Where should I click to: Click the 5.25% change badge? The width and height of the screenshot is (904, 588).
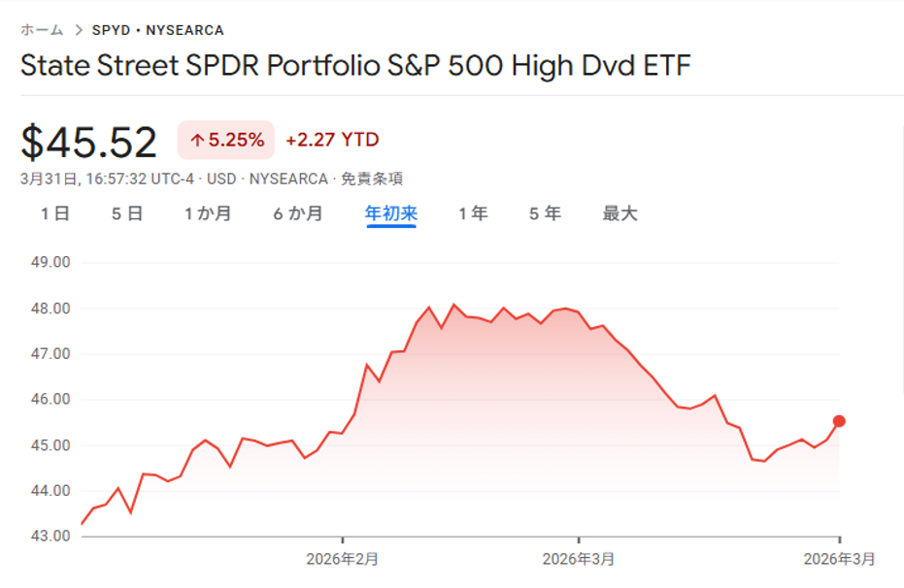[x=226, y=141]
